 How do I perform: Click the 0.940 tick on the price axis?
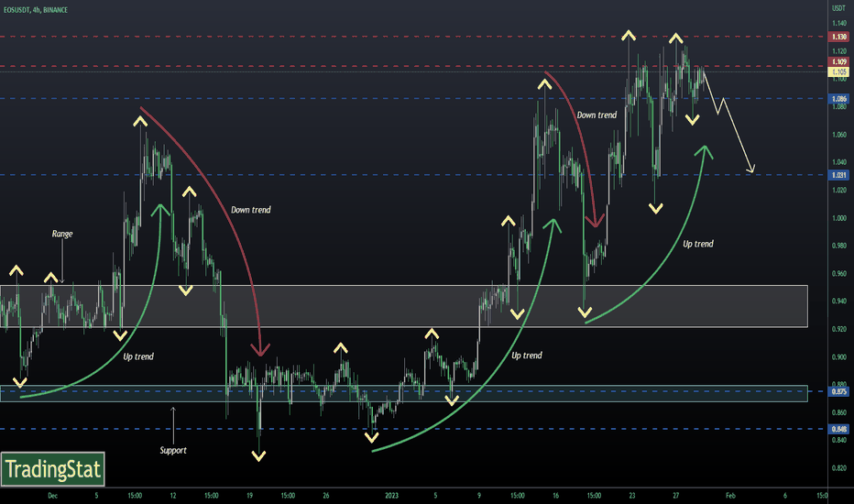tap(839, 301)
